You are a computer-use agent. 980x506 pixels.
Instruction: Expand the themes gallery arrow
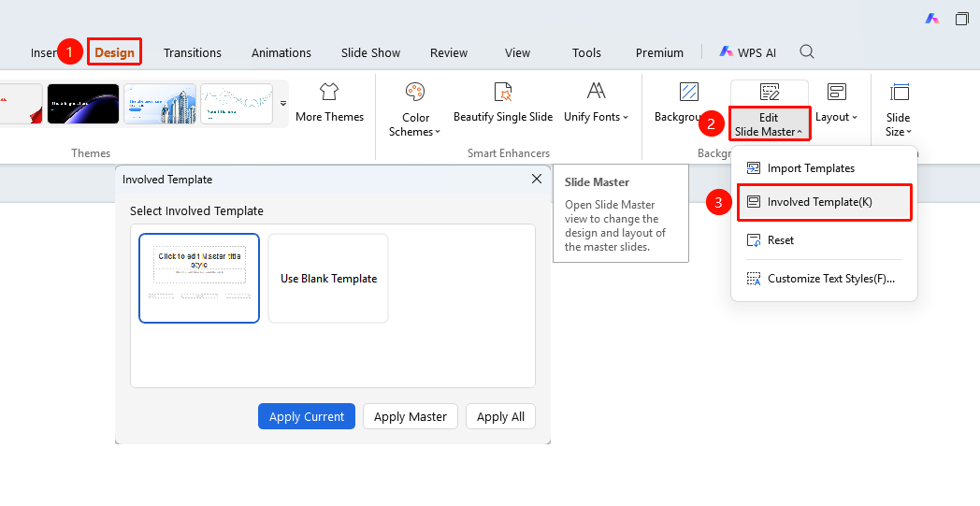[283, 104]
